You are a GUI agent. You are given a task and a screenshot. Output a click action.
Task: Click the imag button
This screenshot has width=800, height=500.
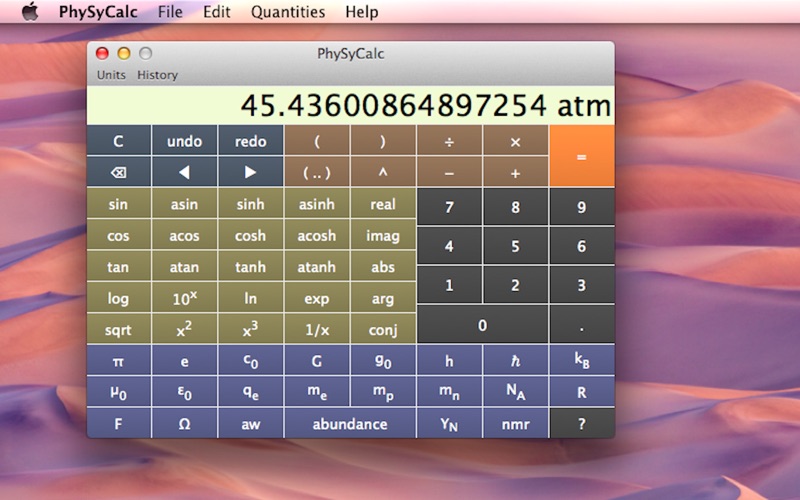coord(383,235)
